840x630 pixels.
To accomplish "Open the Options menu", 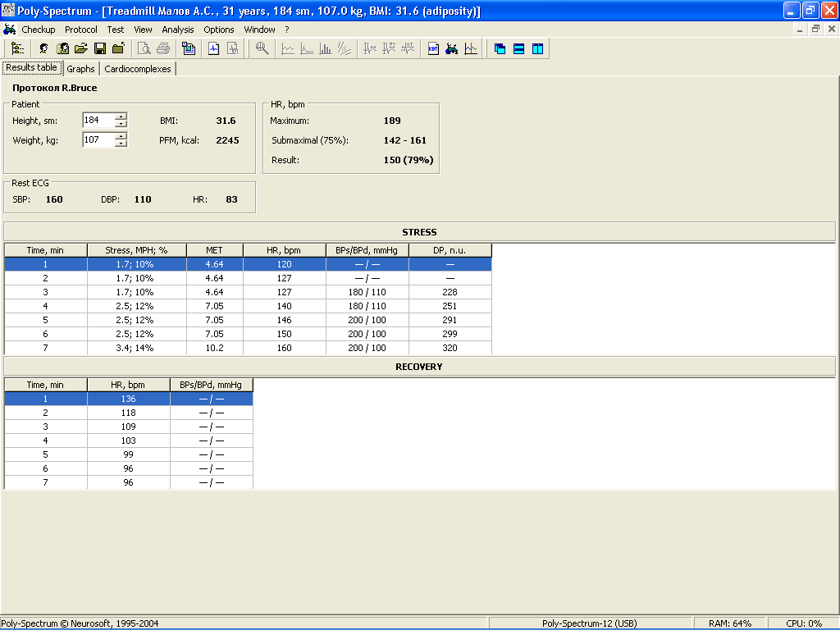I will [x=218, y=30].
